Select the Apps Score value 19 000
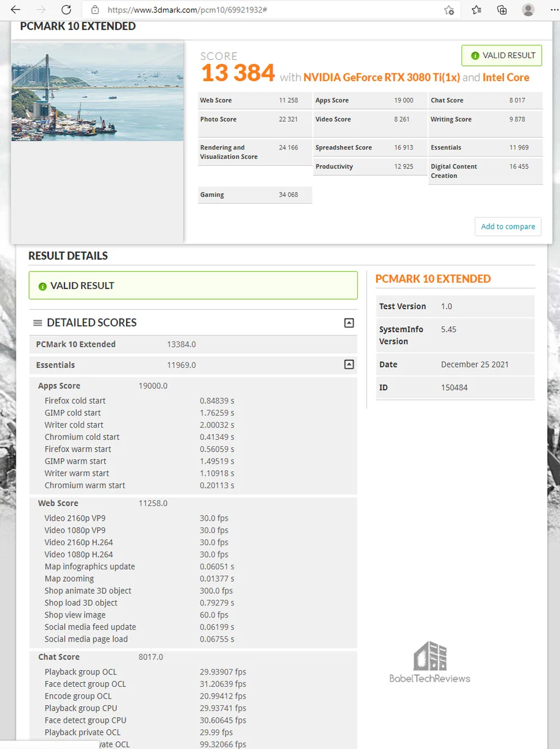This screenshot has width=560, height=749. click(404, 100)
